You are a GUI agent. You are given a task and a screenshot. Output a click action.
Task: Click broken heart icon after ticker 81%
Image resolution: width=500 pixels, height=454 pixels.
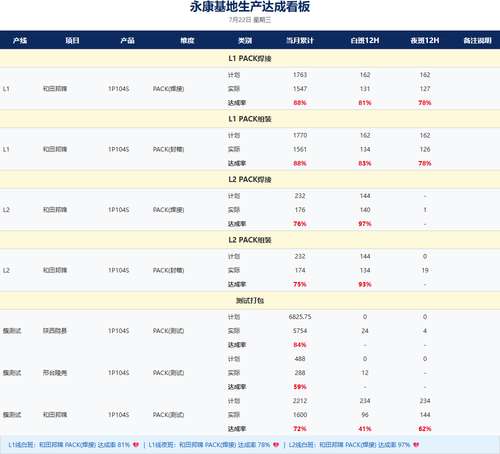point(136,445)
